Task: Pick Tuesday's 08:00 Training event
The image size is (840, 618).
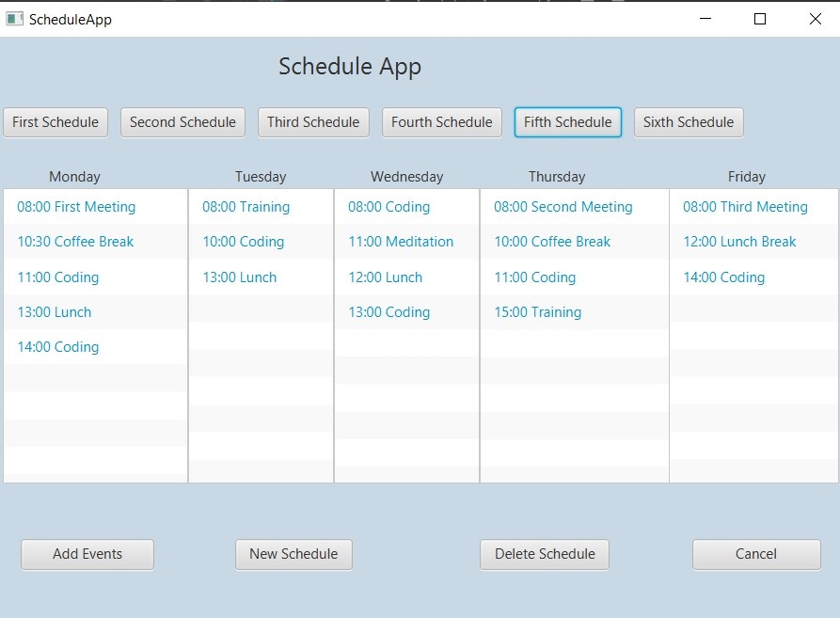Action: tap(246, 207)
